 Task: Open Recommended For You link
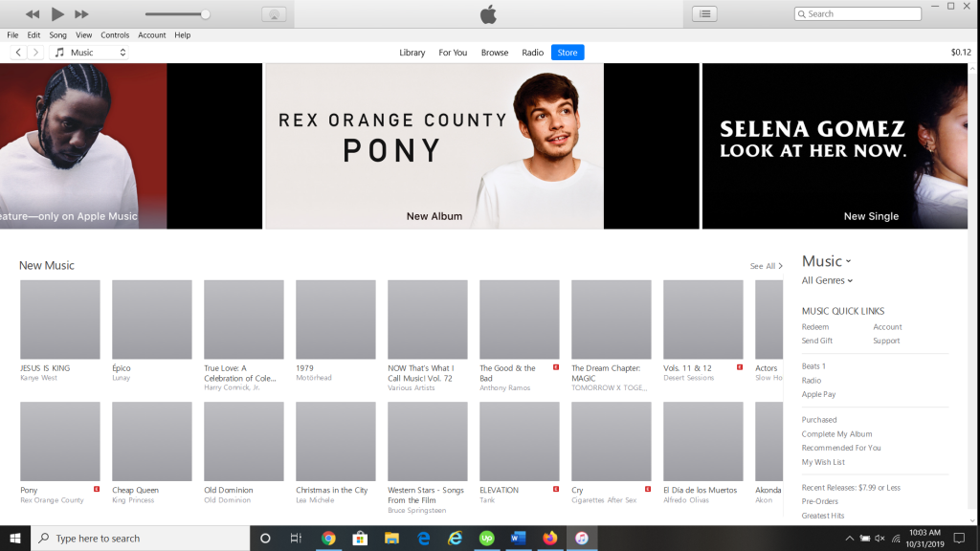click(841, 448)
